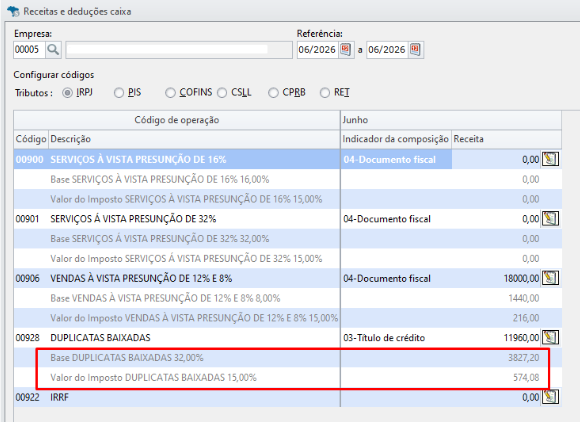The height and width of the screenshot is (422, 580).
Task: Click the Empresa code field 00005
Action: (30, 50)
